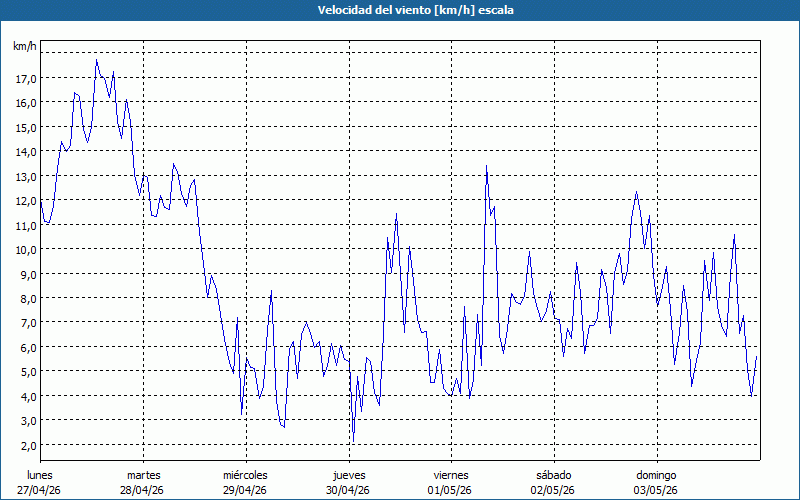Click the date 28/04/26
The width and height of the screenshot is (800, 500).
coord(142,490)
